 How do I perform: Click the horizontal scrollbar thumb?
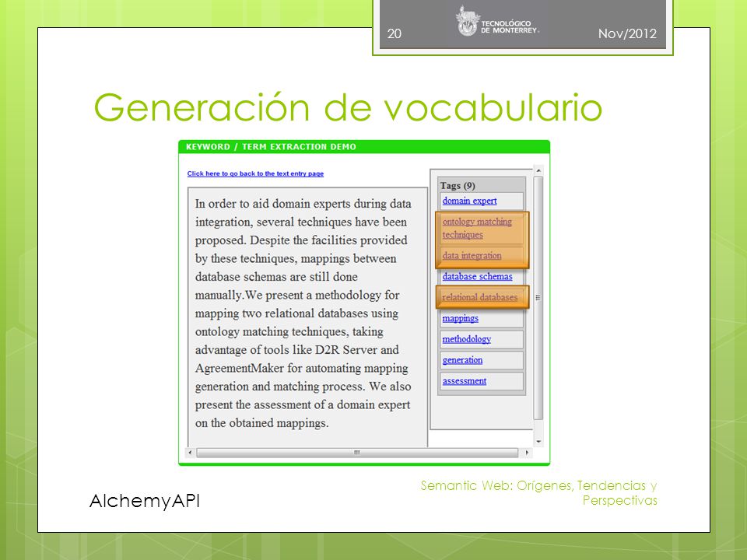tap(357, 453)
